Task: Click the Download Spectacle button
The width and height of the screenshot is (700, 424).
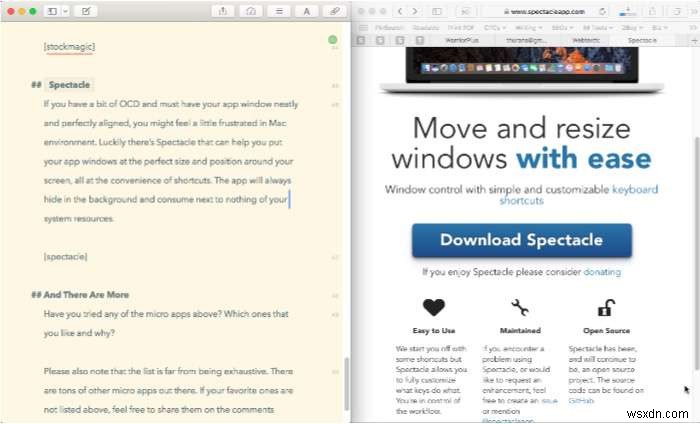Action: point(521,240)
